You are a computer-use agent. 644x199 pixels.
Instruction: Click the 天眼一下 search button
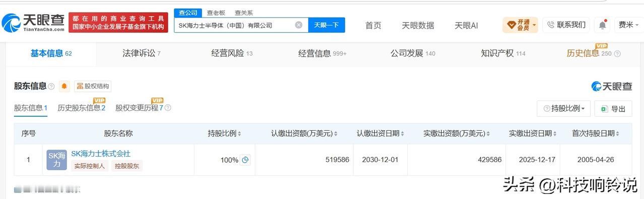[x=326, y=25]
